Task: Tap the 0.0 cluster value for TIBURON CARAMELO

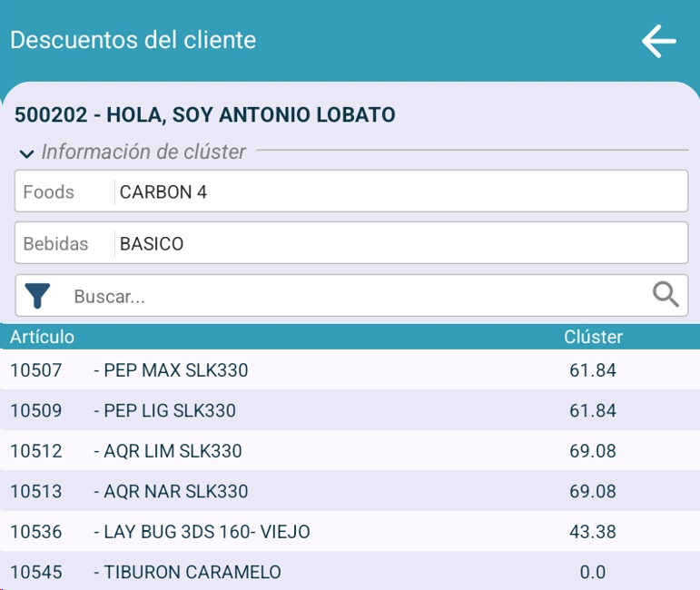Action: tap(592, 572)
